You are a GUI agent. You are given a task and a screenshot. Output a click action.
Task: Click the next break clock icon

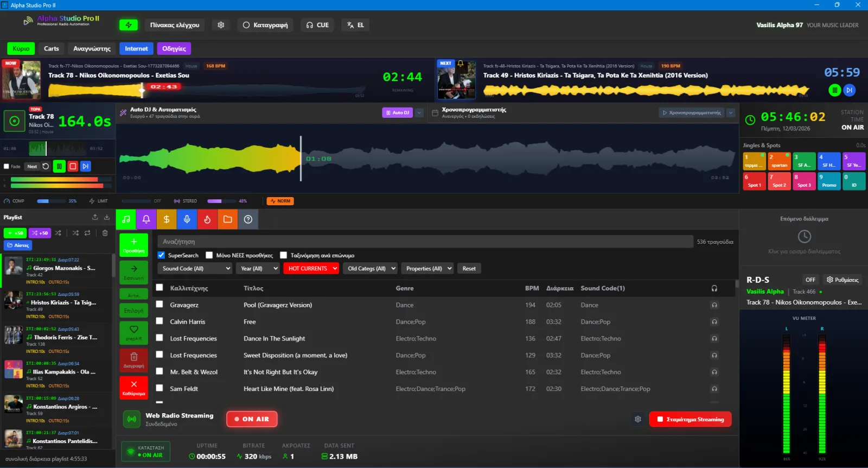click(x=805, y=236)
